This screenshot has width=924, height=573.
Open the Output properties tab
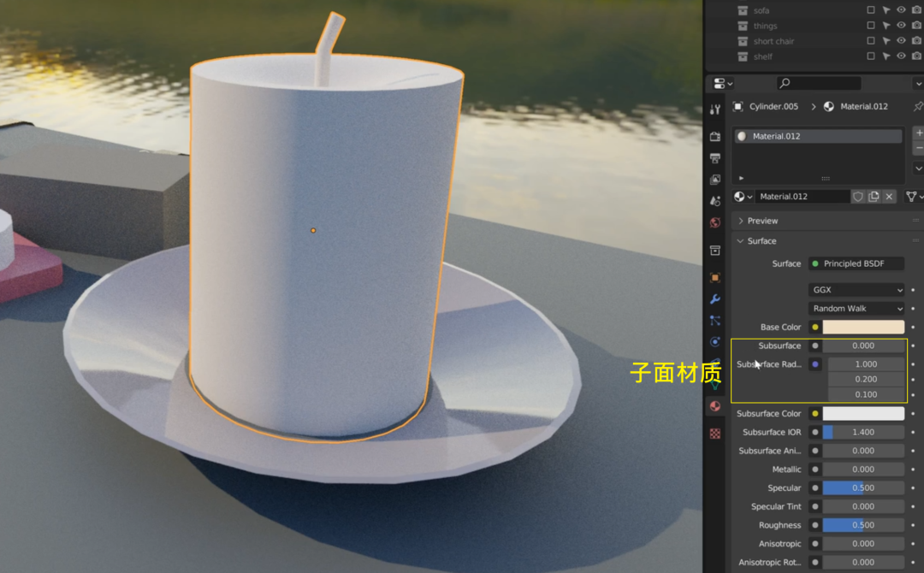point(714,158)
